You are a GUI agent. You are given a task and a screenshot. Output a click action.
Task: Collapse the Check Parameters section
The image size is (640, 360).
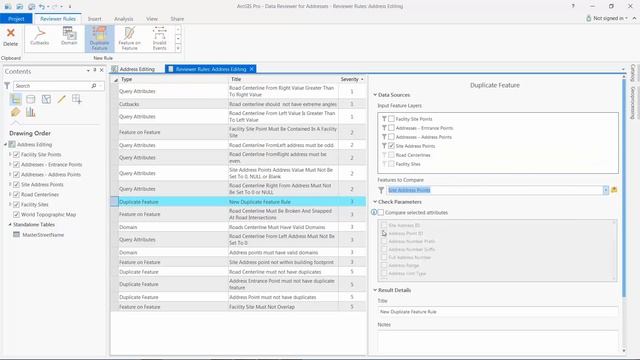(x=375, y=202)
